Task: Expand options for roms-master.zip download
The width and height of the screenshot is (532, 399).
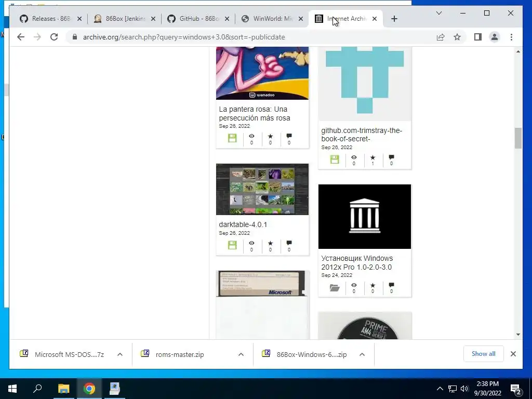Action: click(241, 354)
